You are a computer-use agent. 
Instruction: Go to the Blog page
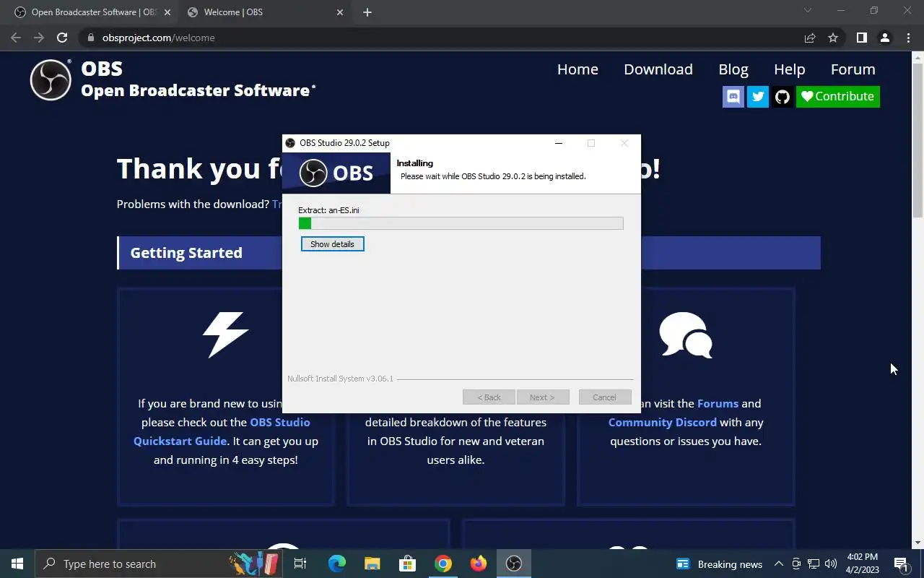pos(733,69)
